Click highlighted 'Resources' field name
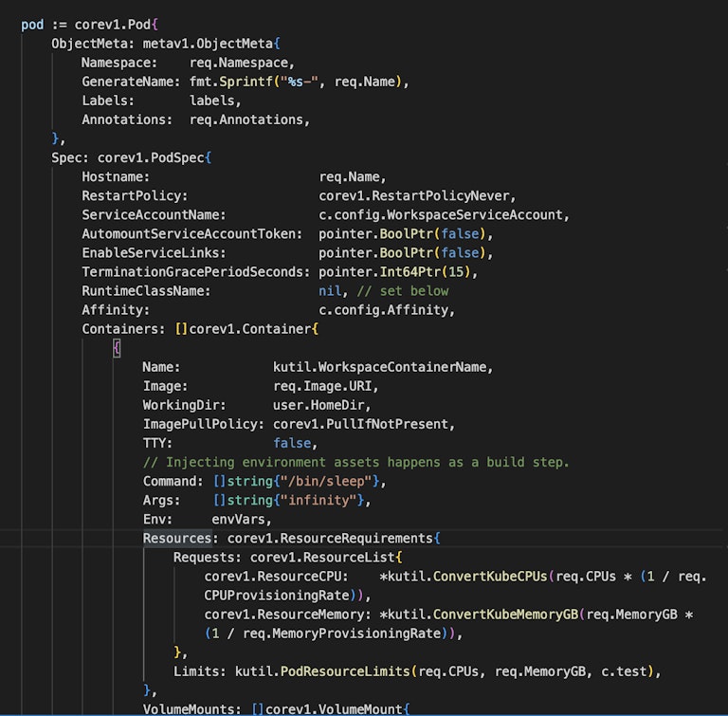The height and width of the screenshot is (716, 728). click(177, 539)
